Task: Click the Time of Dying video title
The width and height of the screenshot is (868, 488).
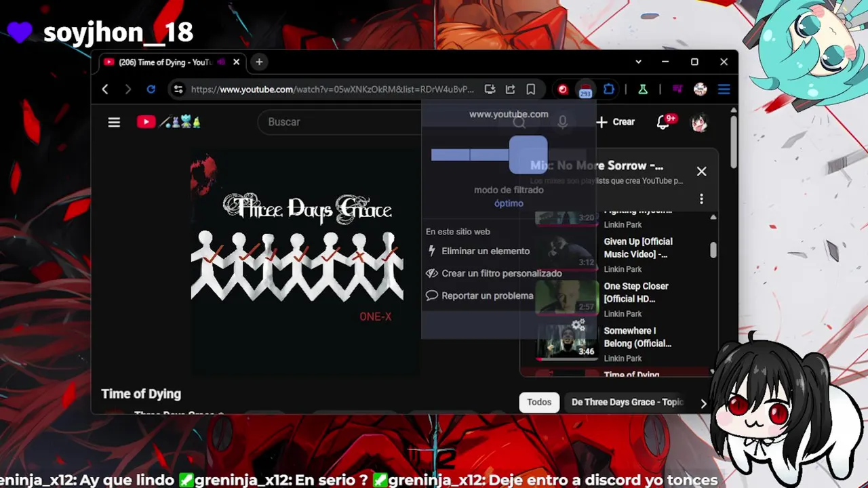Action: tap(141, 394)
